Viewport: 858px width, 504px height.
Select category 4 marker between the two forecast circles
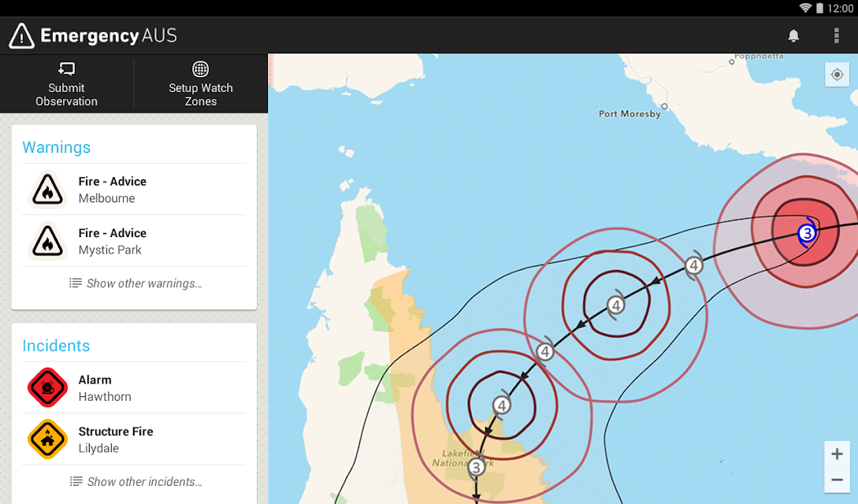545,352
